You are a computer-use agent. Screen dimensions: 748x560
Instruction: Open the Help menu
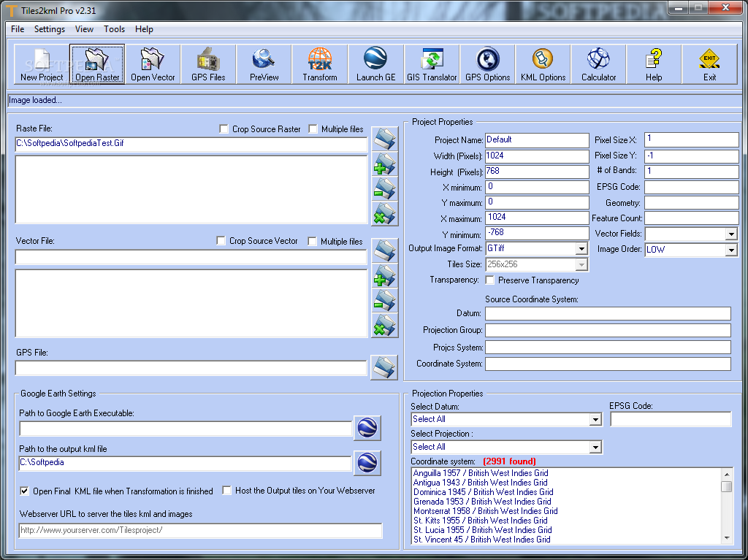144,29
